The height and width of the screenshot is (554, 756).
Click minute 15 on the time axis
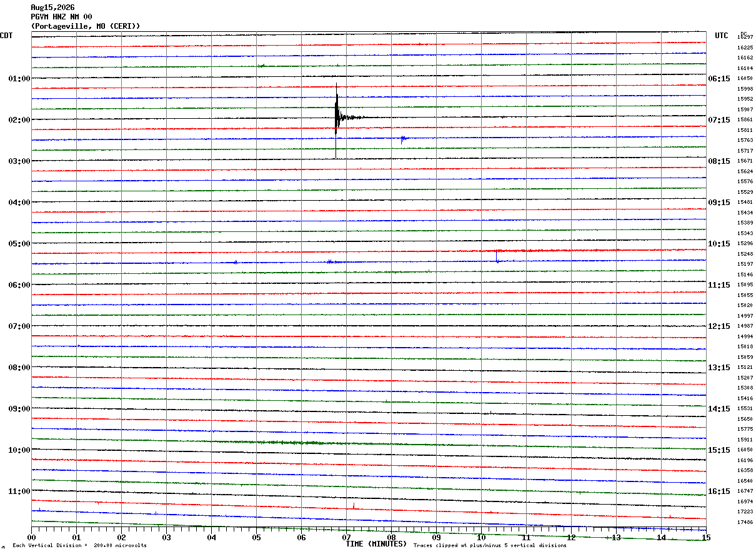coord(706,538)
